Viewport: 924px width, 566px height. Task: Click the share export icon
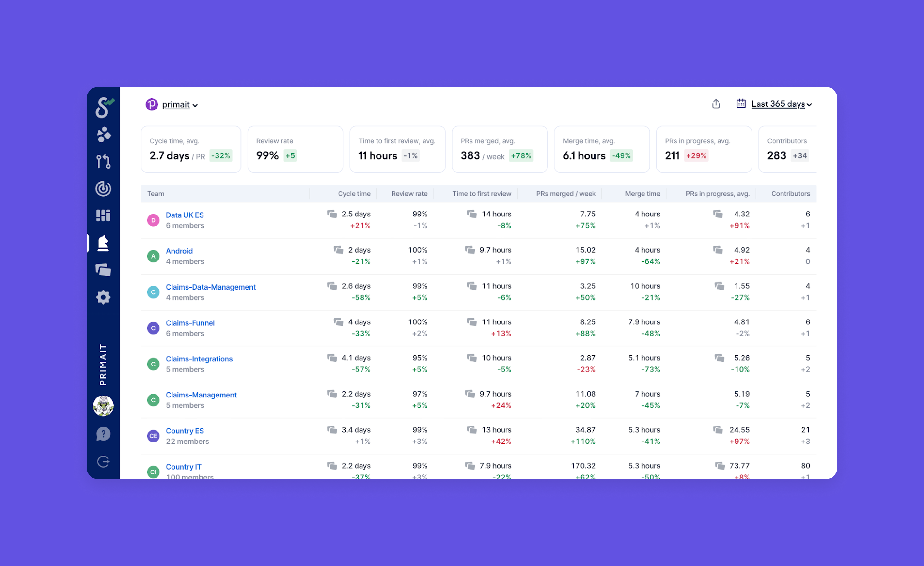716,104
